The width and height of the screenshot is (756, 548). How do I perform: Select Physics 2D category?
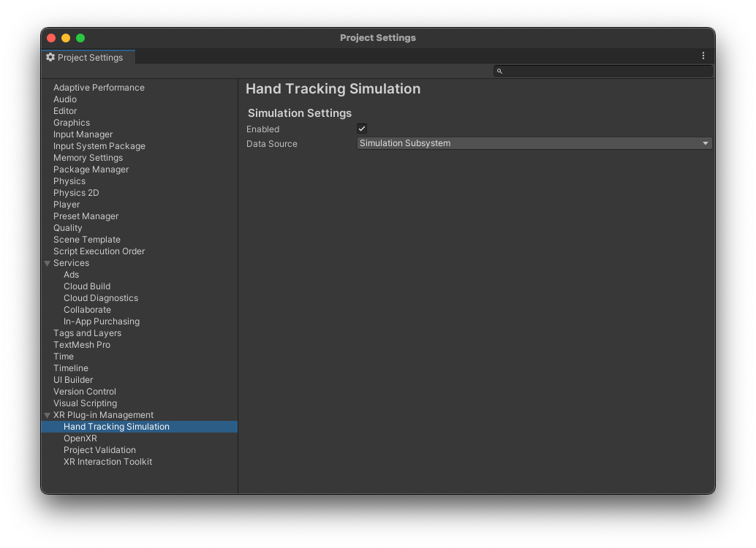tap(76, 193)
